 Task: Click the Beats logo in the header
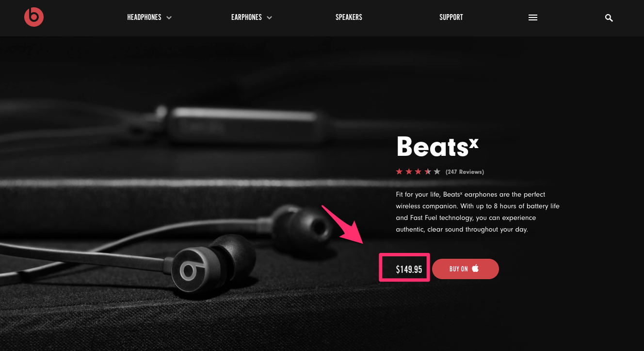(34, 17)
